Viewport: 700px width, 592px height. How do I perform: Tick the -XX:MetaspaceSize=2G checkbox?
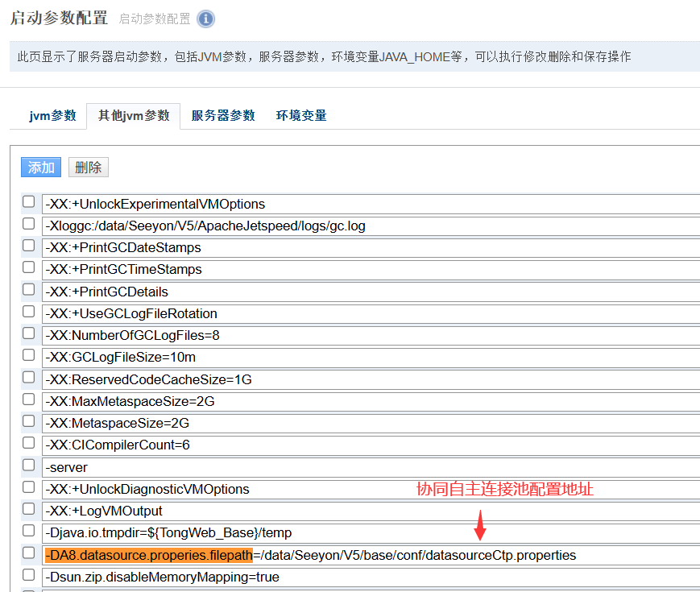click(x=28, y=421)
